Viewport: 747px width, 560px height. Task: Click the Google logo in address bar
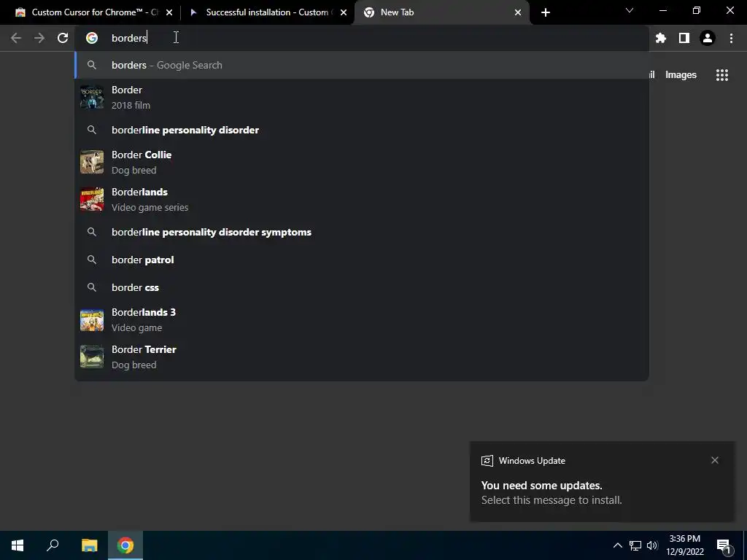point(92,38)
